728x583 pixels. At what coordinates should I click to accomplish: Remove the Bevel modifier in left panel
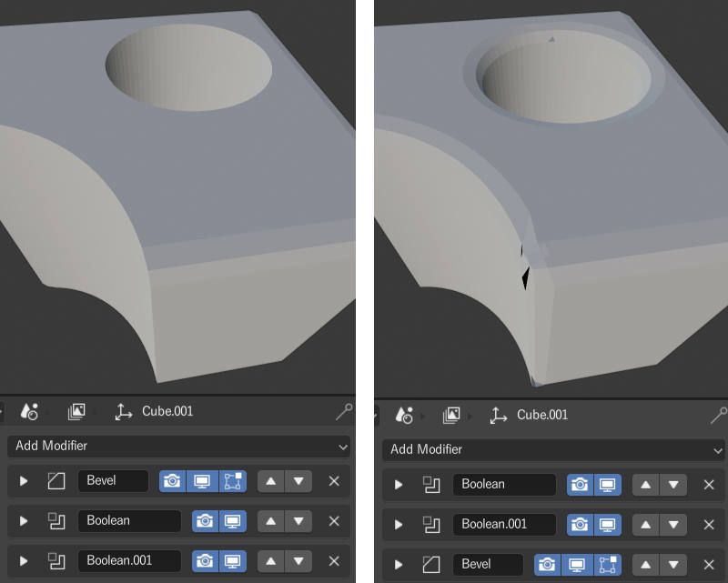coord(334,481)
